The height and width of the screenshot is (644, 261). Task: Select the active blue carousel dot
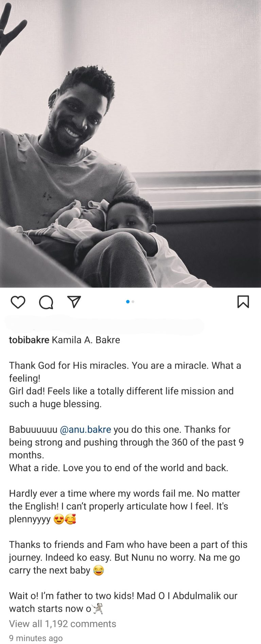pyautogui.click(x=128, y=301)
